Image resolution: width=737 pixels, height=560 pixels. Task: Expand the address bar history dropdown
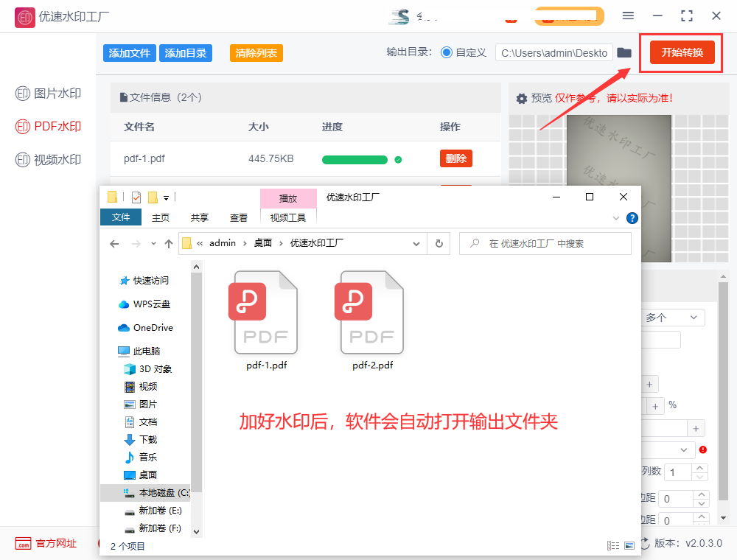tap(416, 243)
